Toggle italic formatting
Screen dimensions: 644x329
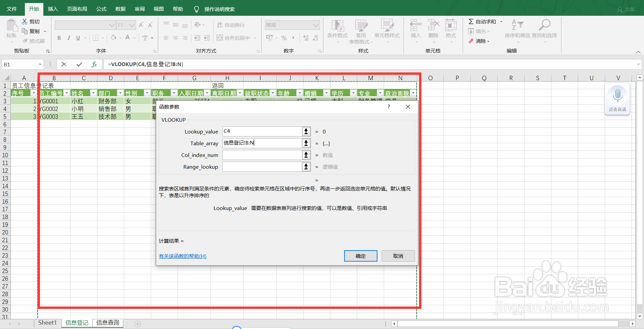(68, 38)
